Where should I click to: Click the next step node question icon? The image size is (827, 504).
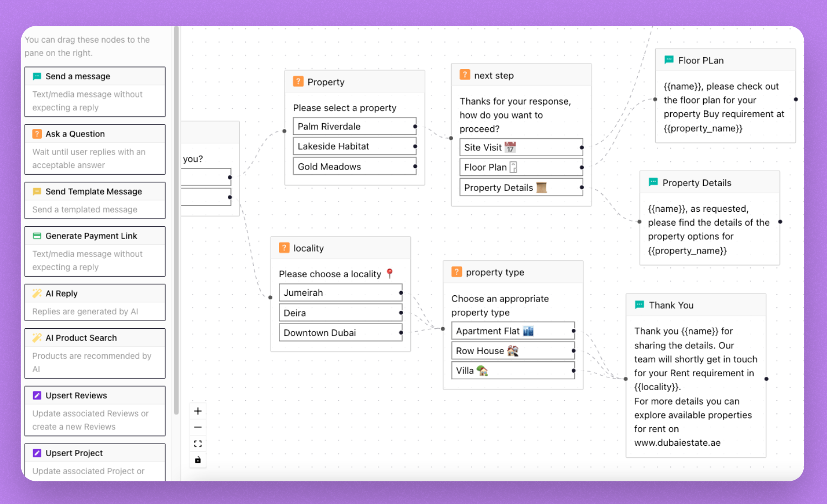coord(465,75)
